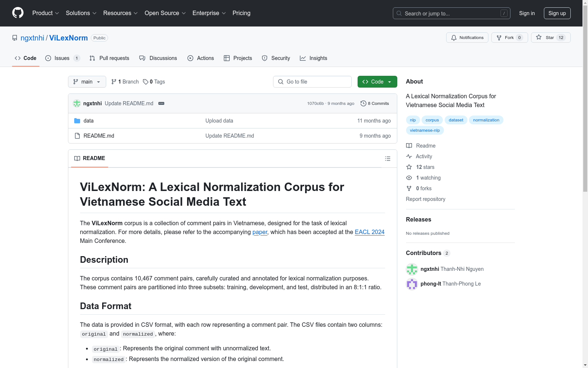Viewport: 588px width, 368px height.
Task: Click the fork icon next to 0 forks
Action: (x=409, y=188)
